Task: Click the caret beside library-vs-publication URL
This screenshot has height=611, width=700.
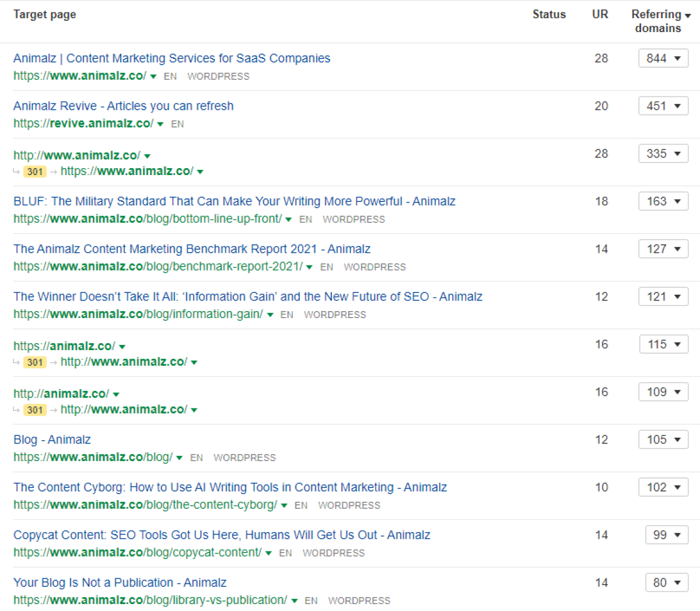Action: pos(295,601)
